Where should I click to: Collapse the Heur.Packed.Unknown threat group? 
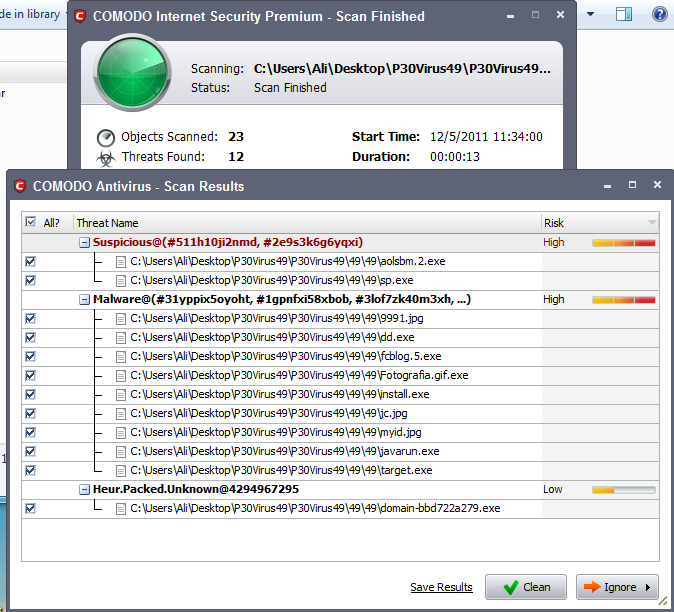[x=84, y=490]
